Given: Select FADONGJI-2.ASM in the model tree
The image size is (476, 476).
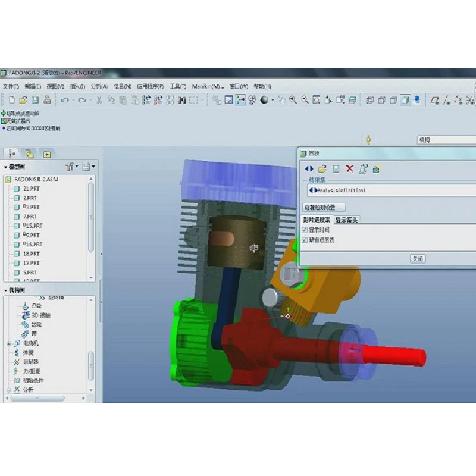Looking at the screenshot, I should (x=36, y=180).
